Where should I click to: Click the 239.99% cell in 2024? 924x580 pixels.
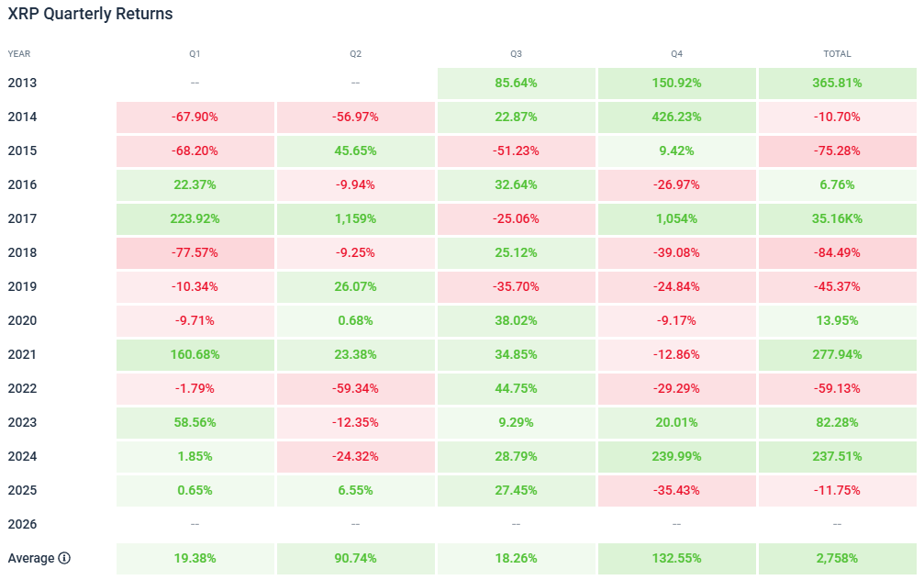click(x=676, y=456)
